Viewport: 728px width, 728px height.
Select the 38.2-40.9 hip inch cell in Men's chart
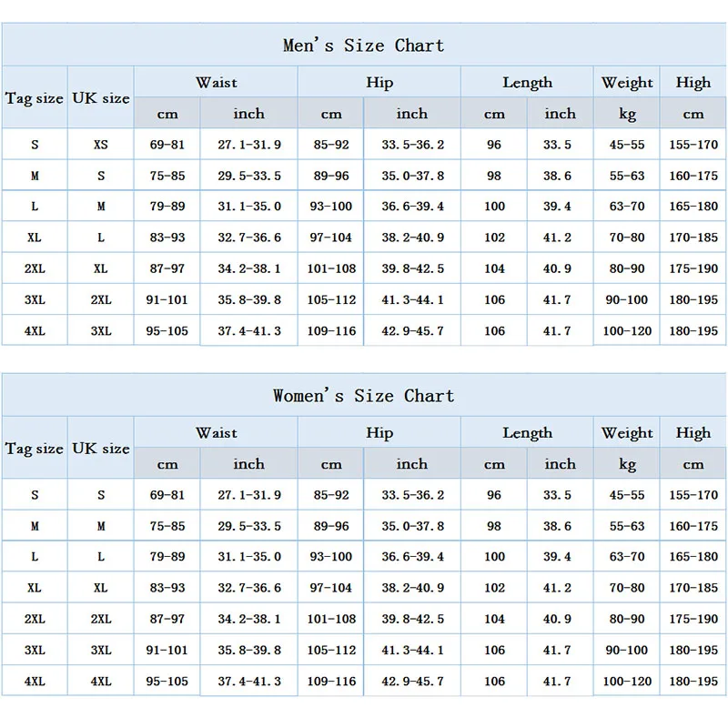(411, 238)
